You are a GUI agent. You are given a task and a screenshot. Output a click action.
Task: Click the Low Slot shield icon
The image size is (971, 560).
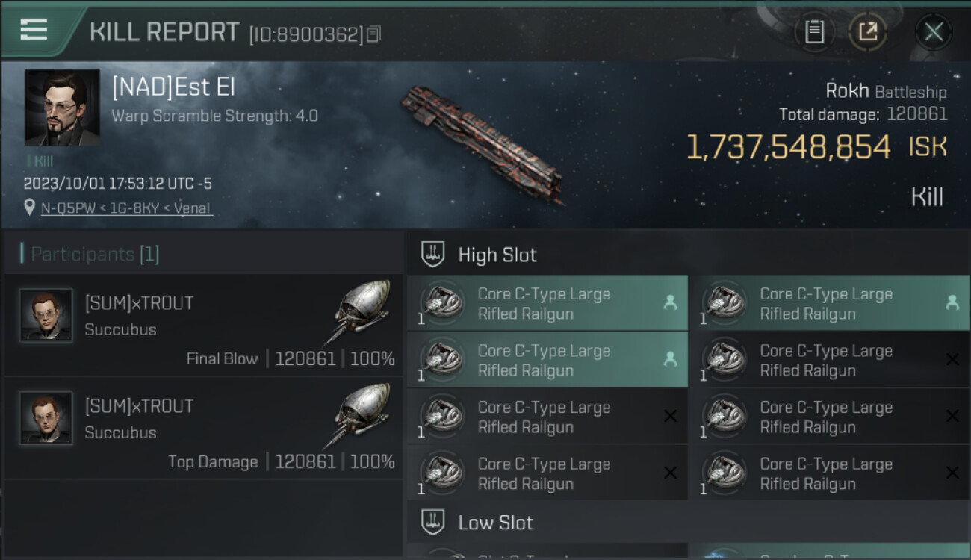pos(434,522)
